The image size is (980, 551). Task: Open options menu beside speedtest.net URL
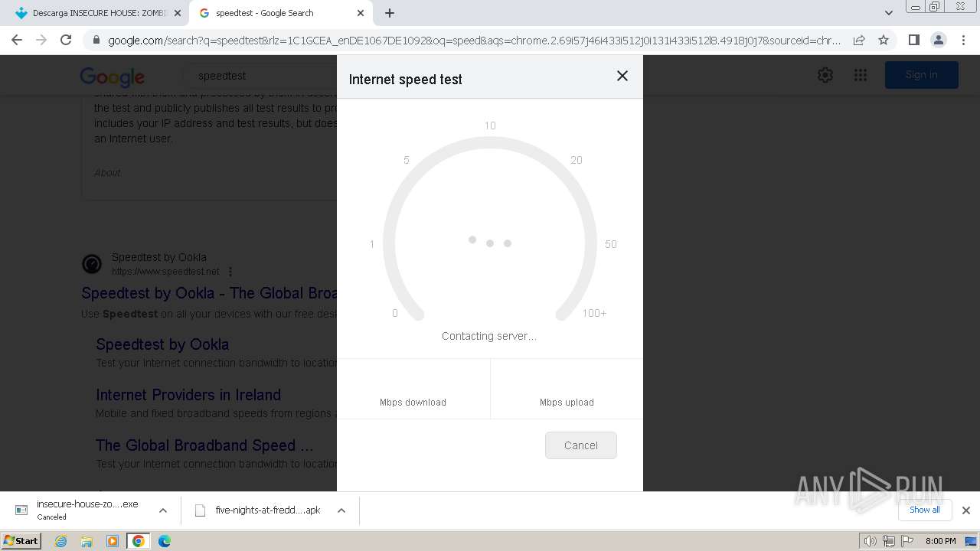(230, 272)
